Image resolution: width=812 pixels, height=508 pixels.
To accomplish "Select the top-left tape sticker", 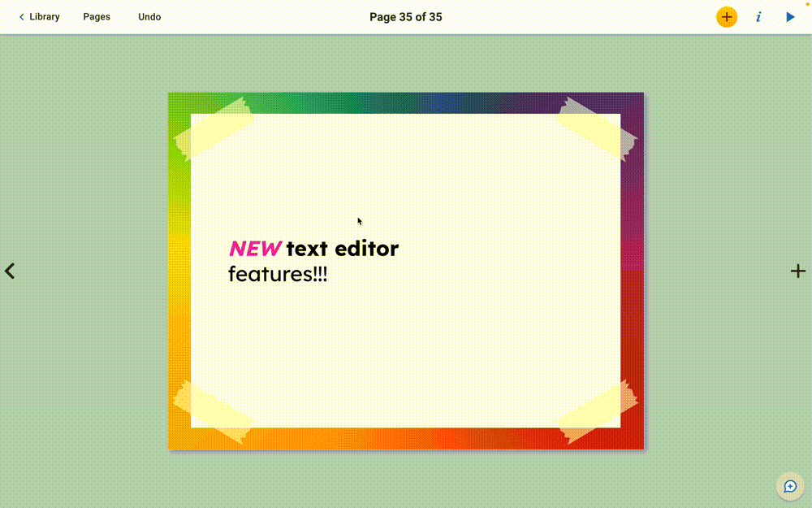I will (213, 128).
